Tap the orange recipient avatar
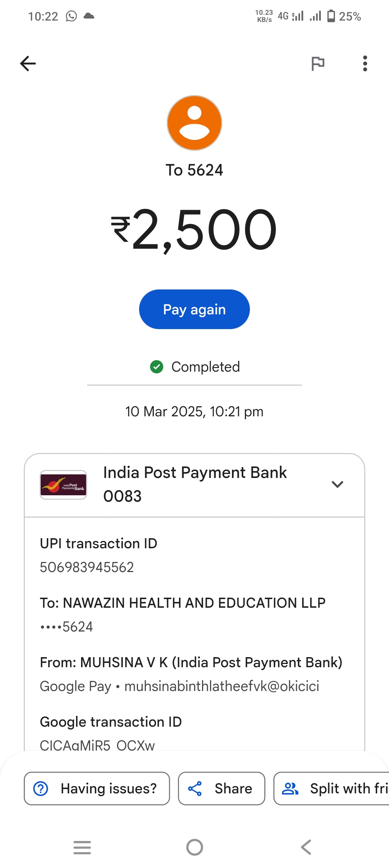Viewport: 389px width, 868px height. (x=194, y=123)
